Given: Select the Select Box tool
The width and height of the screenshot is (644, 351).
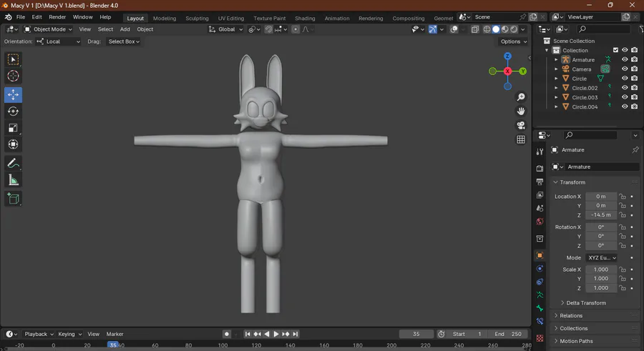Looking at the screenshot, I should click(x=13, y=59).
